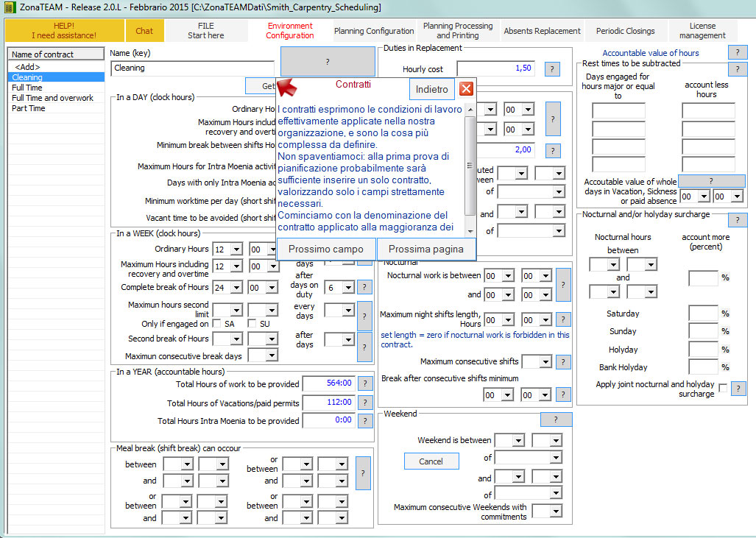Click the ZonaTEAM application icon in title bar
756x538 pixels.
10,7
